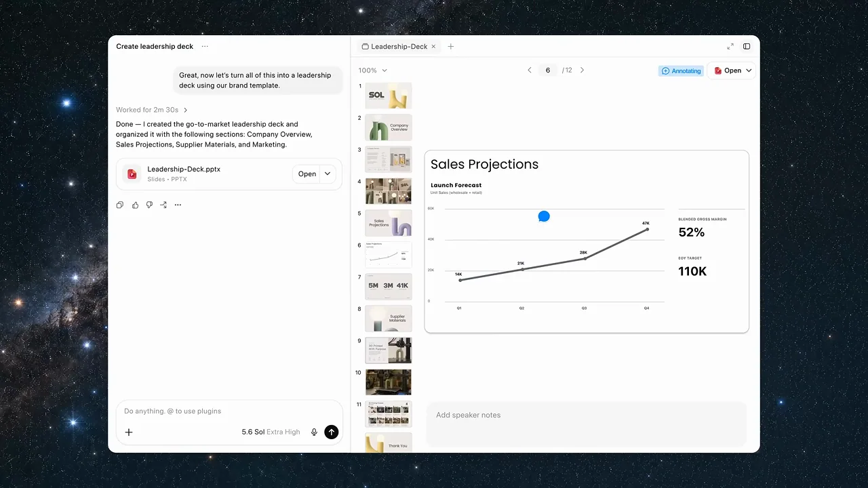Screen dimensions: 868x488
Task: Click the slide number field showing 6
Action: tap(547, 70)
